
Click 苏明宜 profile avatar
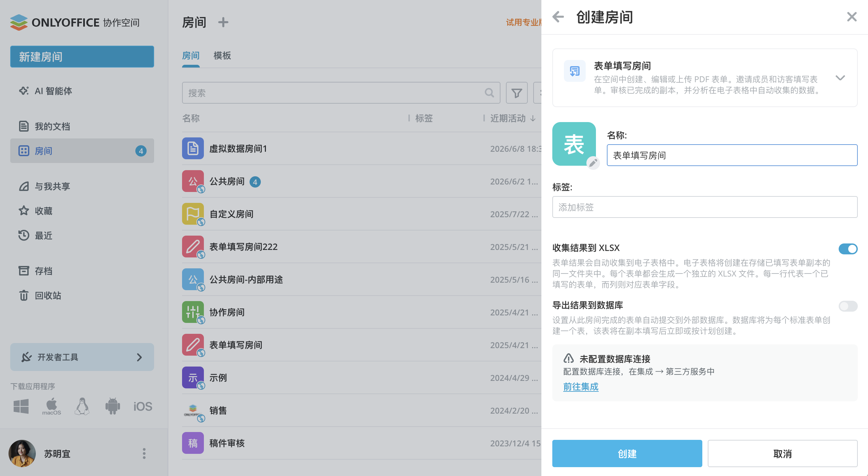tap(22, 453)
